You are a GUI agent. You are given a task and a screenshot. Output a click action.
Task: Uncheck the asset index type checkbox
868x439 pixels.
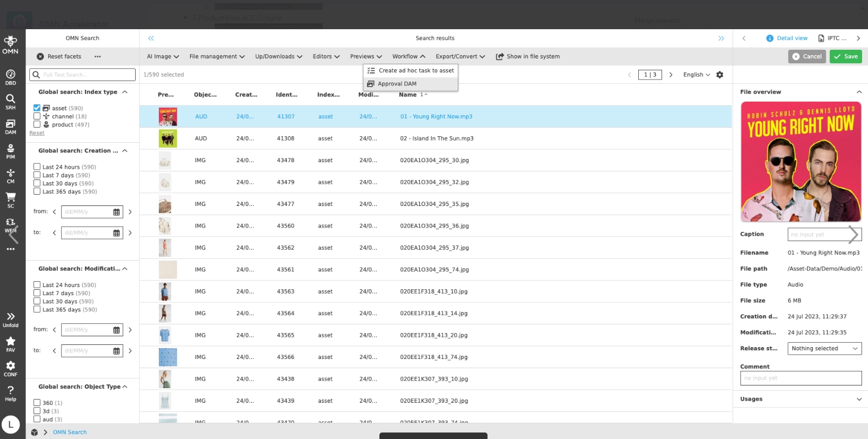pos(37,108)
